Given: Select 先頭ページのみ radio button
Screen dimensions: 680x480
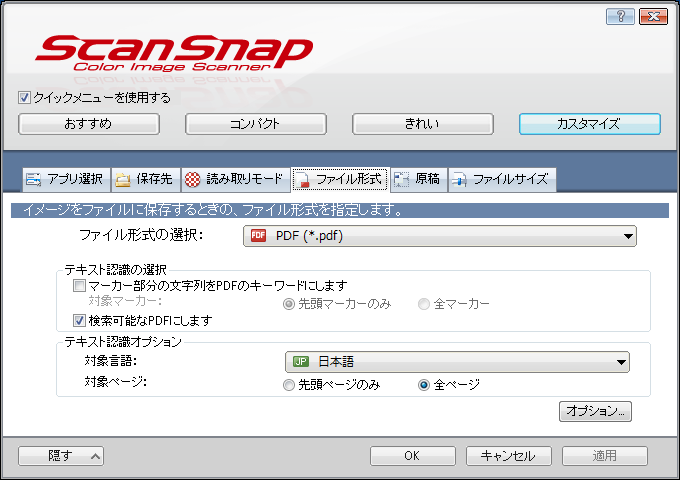Looking at the screenshot, I should tap(289, 385).
